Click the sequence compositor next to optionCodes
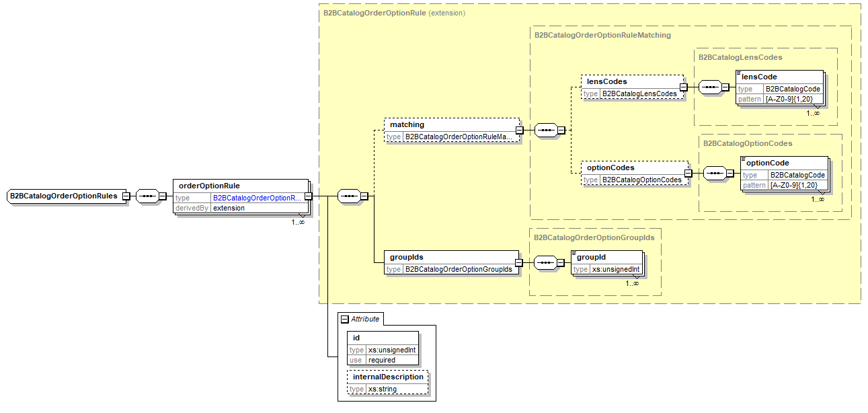The image size is (868, 413). pos(714,174)
